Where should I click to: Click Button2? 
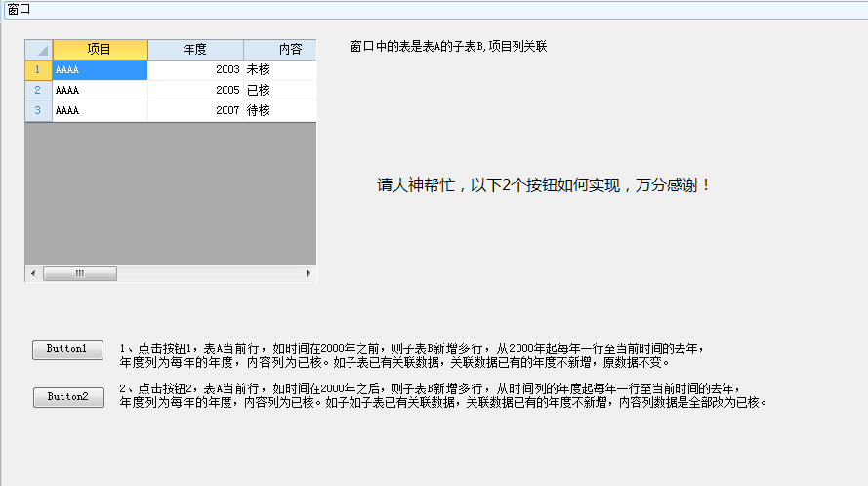coord(68,397)
